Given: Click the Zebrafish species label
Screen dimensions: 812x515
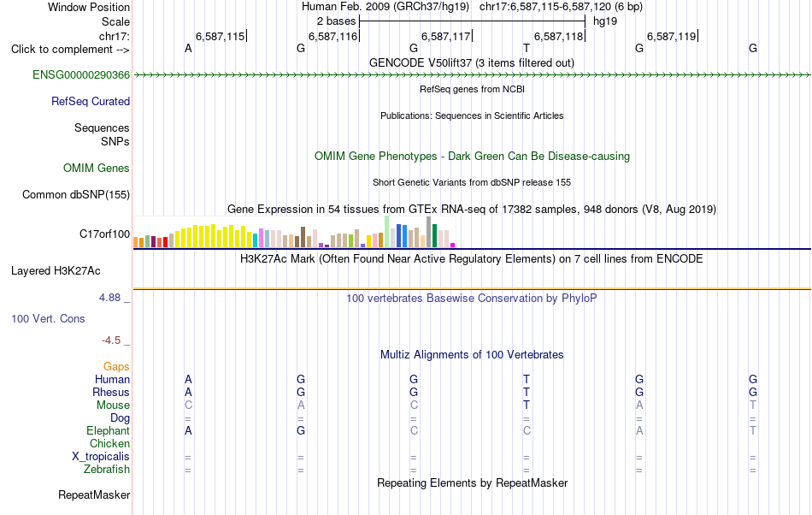Looking at the screenshot, I should pos(107,470).
